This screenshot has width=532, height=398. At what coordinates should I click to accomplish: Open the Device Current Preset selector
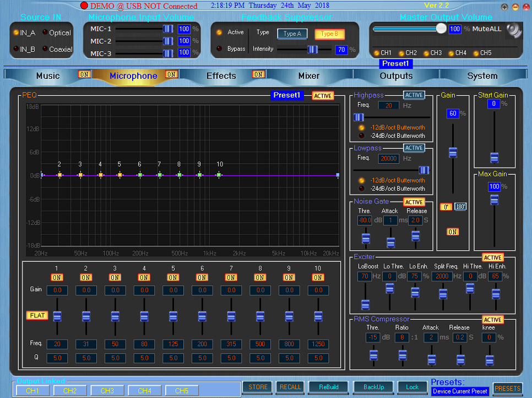pos(460,391)
